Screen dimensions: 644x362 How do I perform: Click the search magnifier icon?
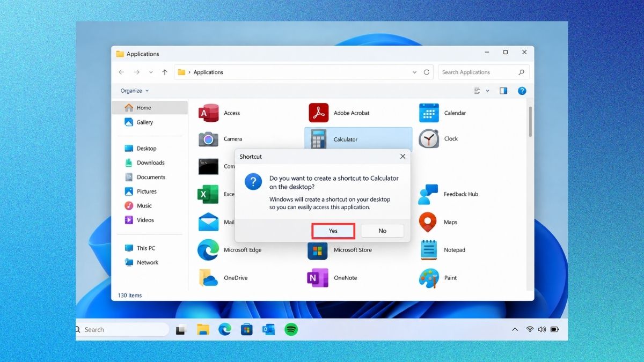(x=521, y=72)
